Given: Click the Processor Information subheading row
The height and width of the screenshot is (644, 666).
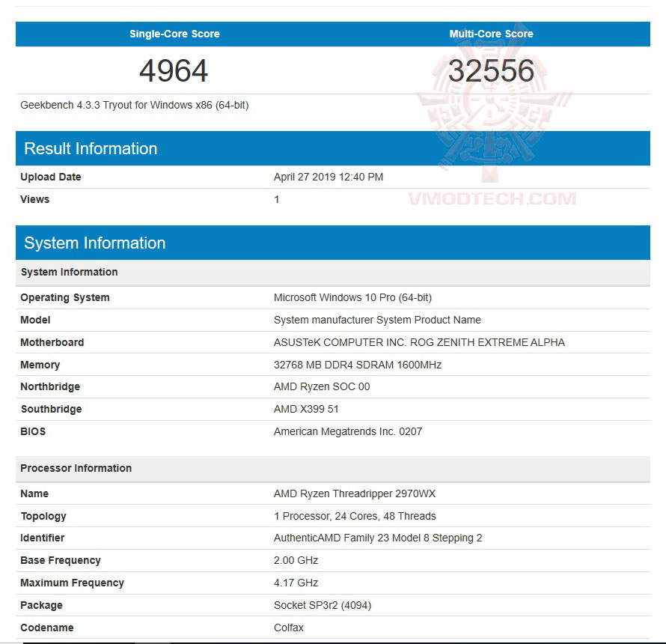Looking at the screenshot, I should click(x=332, y=469).
